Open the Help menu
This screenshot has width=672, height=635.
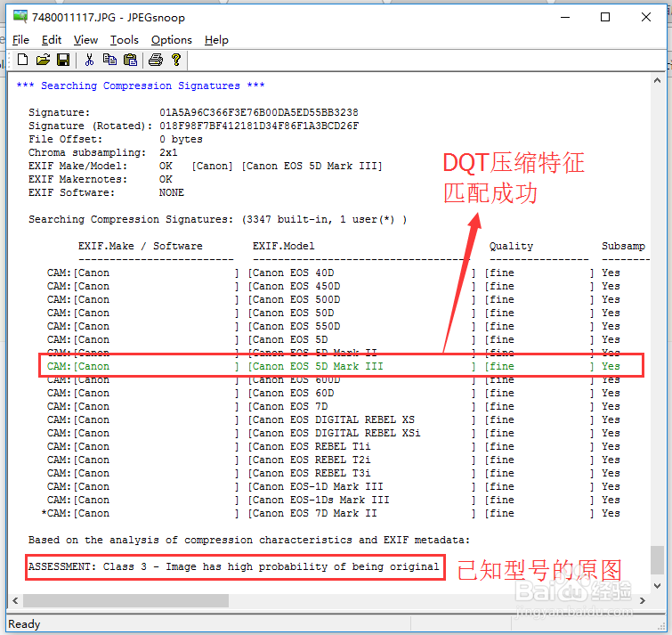pyautogui.click(x=216, y=40)
